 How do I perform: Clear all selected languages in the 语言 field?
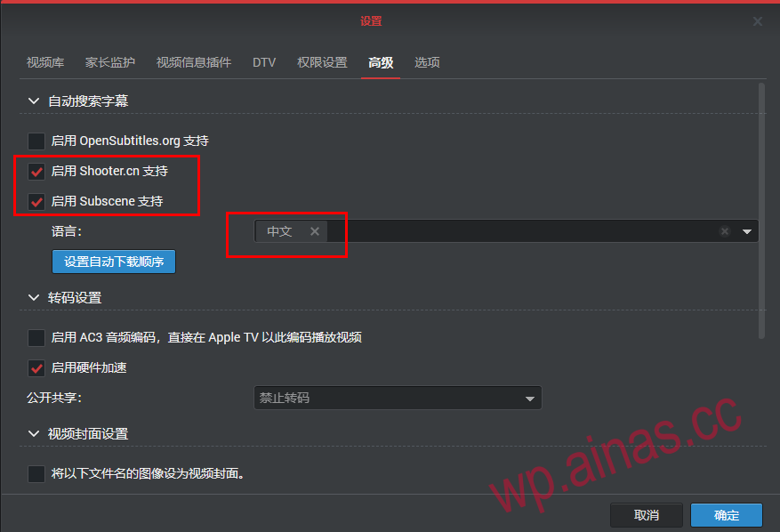click(725, 231)
